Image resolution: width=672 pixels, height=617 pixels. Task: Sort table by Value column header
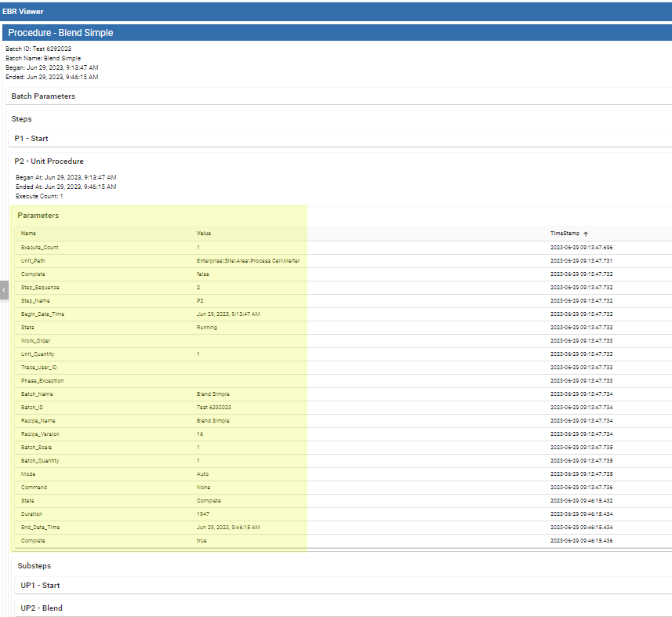coord(204,234)
